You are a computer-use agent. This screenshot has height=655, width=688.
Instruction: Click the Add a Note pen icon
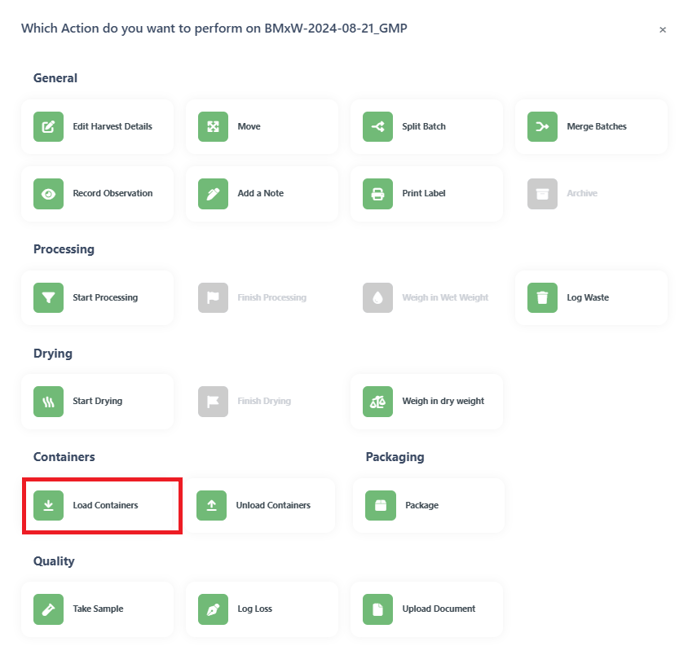(213, 193)
